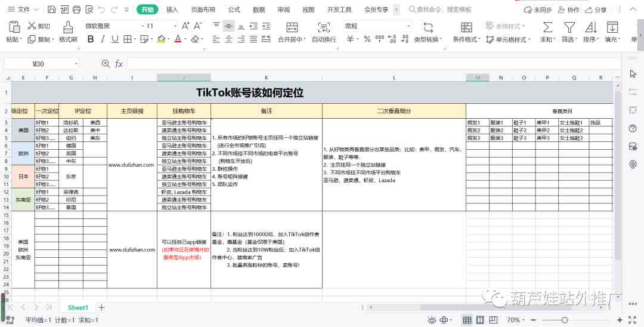Toggle bottom vertical alignment

tap(241, 26)
